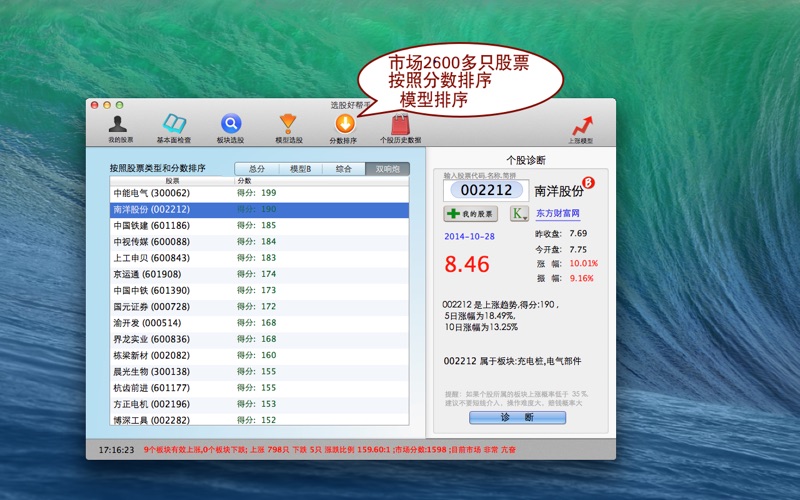Click 诊断 diagnose button
This screenshot has width=800, height=500.
point(517,417)
